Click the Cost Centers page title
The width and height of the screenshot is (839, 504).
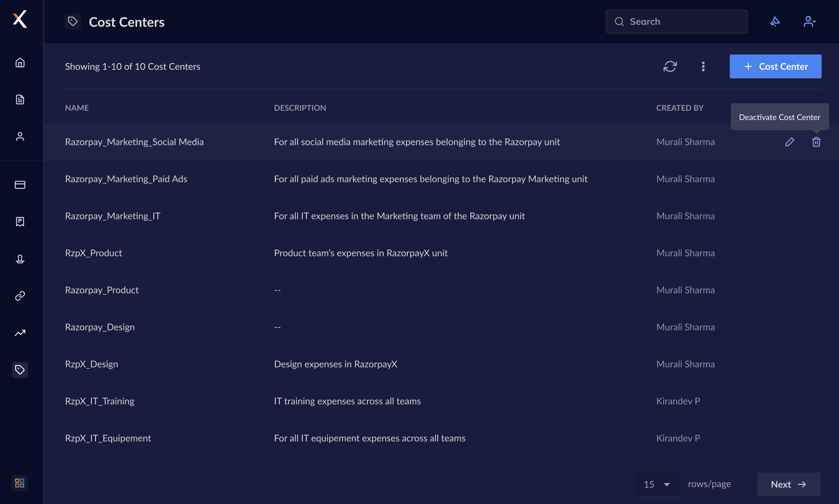[127, 22]
